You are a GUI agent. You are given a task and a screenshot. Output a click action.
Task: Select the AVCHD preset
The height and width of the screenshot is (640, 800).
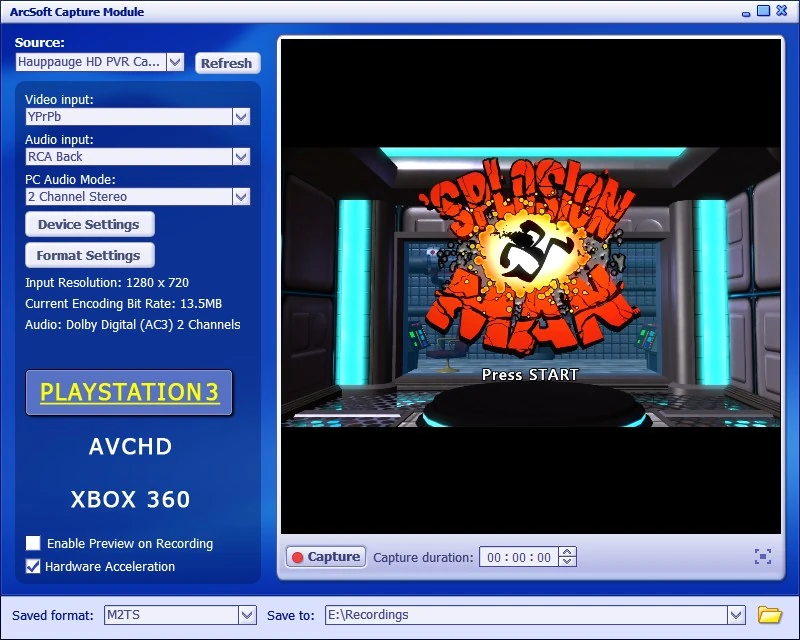point(130,447)
